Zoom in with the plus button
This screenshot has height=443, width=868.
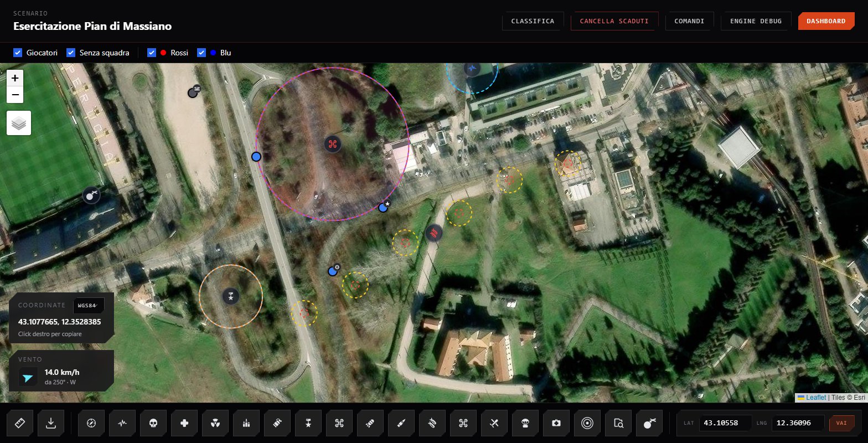coord(15,78)
